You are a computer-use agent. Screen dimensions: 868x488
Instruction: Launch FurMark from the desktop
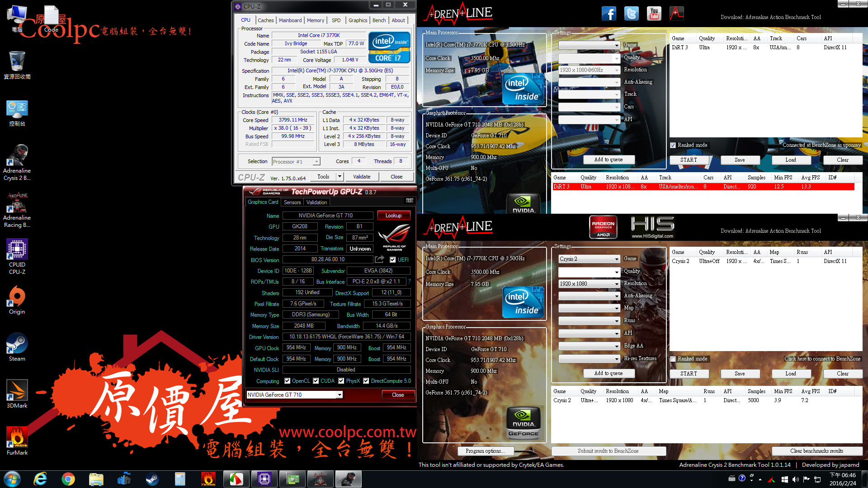pos(17,441)
